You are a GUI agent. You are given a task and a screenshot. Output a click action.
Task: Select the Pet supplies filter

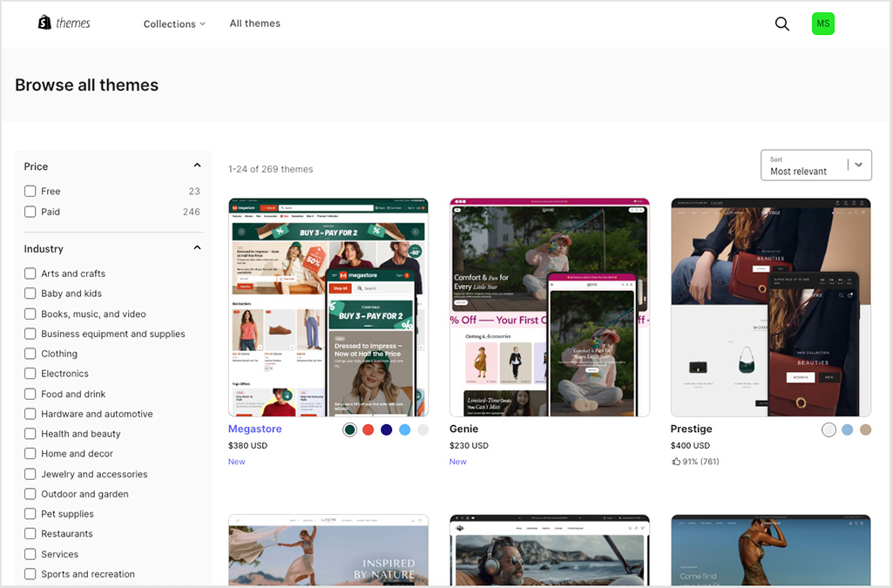(x=30, y=514)
